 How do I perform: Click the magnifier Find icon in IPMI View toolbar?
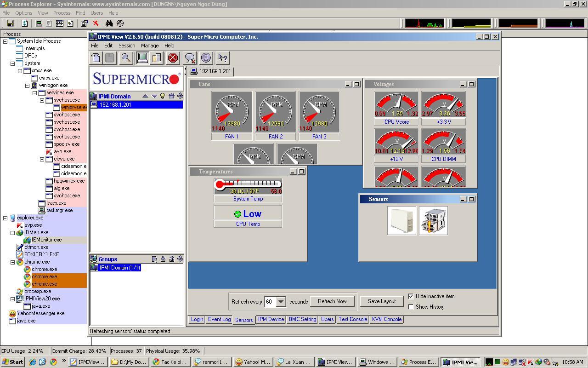pos(125,57)
